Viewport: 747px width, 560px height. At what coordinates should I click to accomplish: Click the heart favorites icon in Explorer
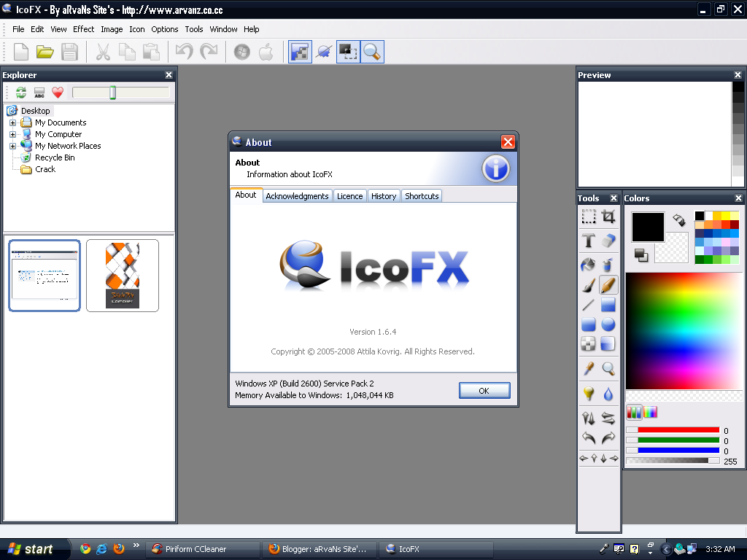coord(58,93)
